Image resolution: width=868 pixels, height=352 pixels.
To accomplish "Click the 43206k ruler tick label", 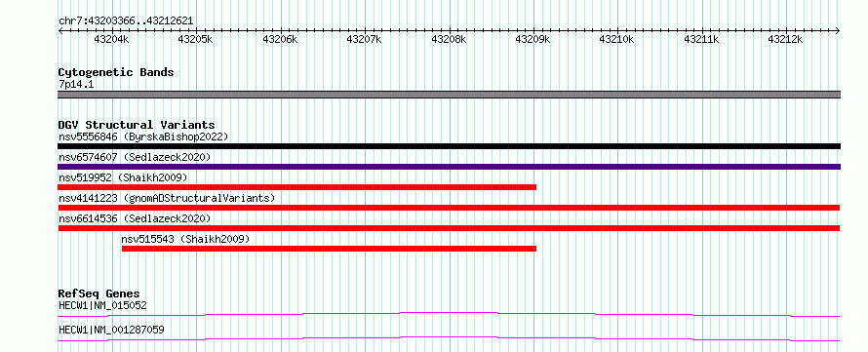I will click(x=280, y=39).
